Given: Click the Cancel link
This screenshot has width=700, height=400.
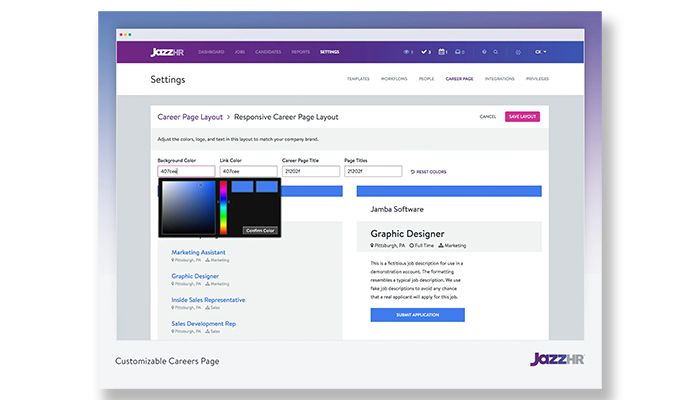Looking at the screenshot, I should click(x=488, y=117).
